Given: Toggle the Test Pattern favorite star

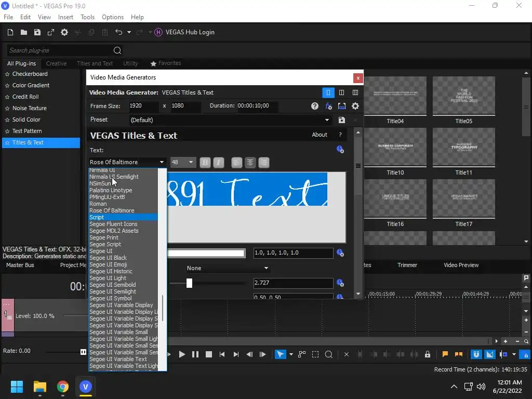Looking at the screenshot, I should [7, 131].
